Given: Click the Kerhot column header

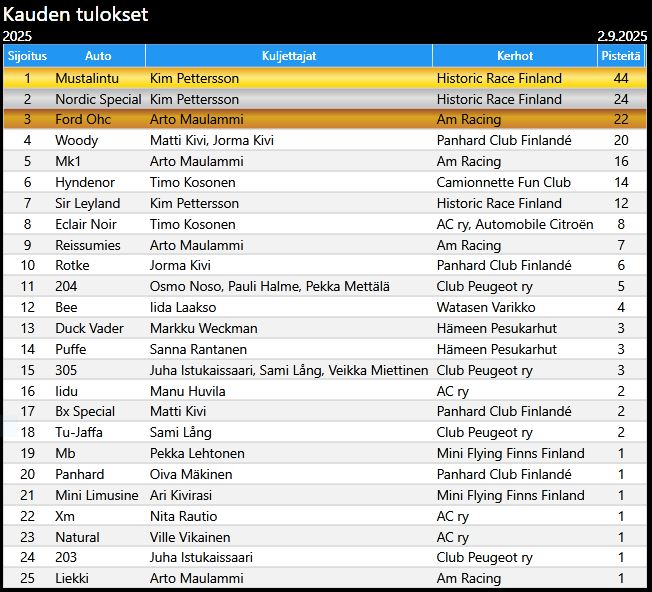Looking at the screenshot, I should pos(514,56).
